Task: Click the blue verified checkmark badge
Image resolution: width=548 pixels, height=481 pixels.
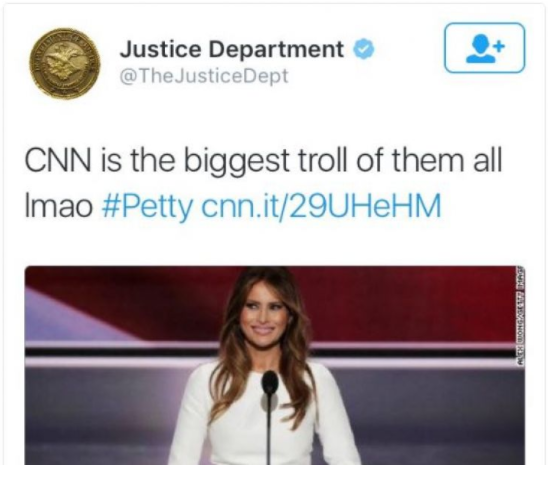Action: (364, 49)
